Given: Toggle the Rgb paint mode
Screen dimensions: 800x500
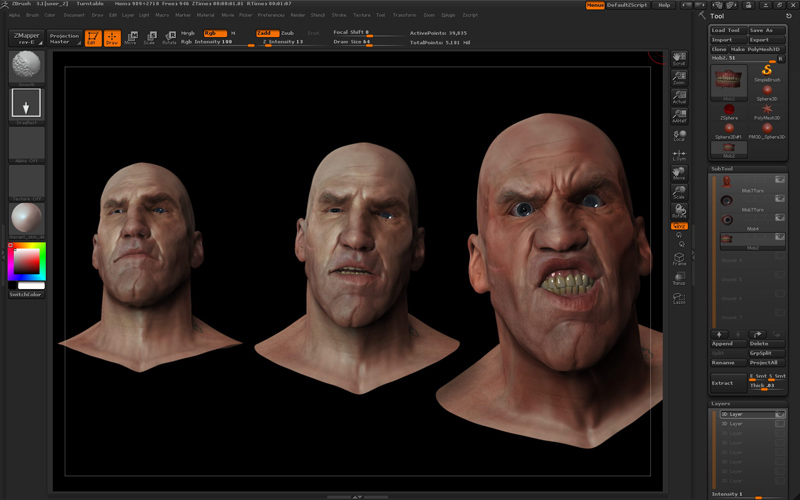Looking at the screenshot, I should (x=215, y=33).
